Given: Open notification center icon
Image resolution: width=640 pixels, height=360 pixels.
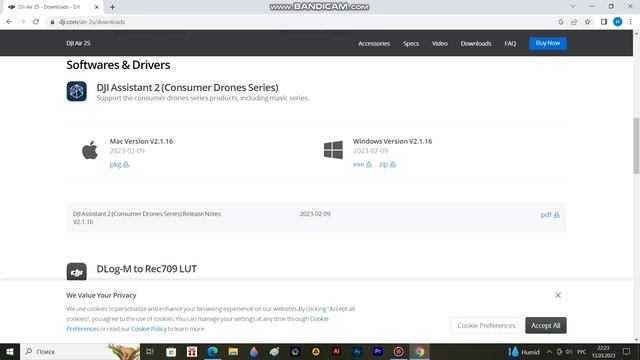Looking at the screenshot, I should click(x=627, y=351).
